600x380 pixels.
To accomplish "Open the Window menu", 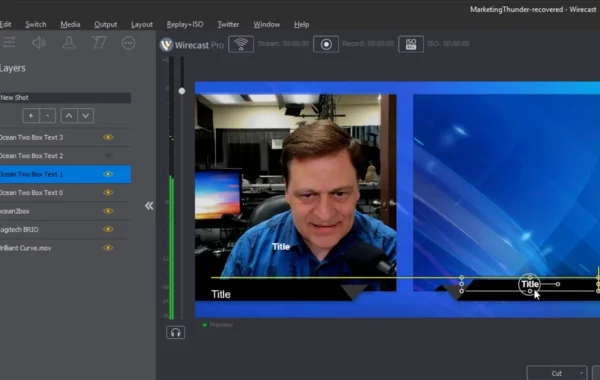I will point(267,24).
